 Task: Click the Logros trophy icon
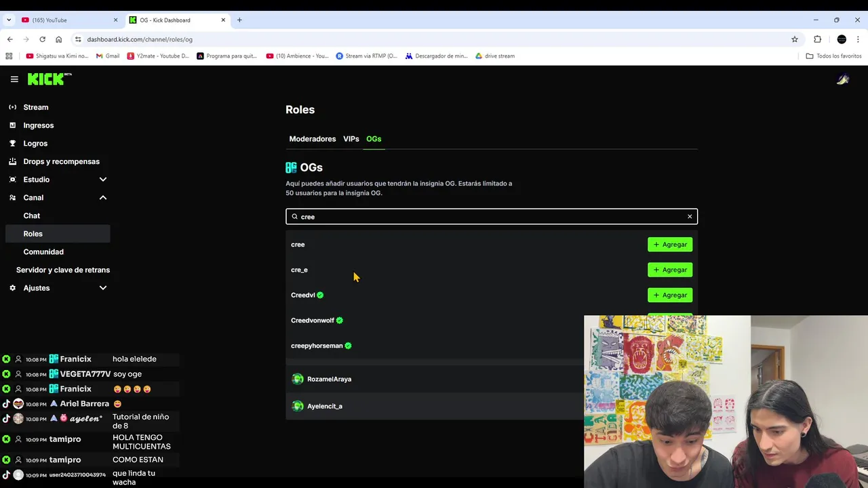[x=13, y=143]
